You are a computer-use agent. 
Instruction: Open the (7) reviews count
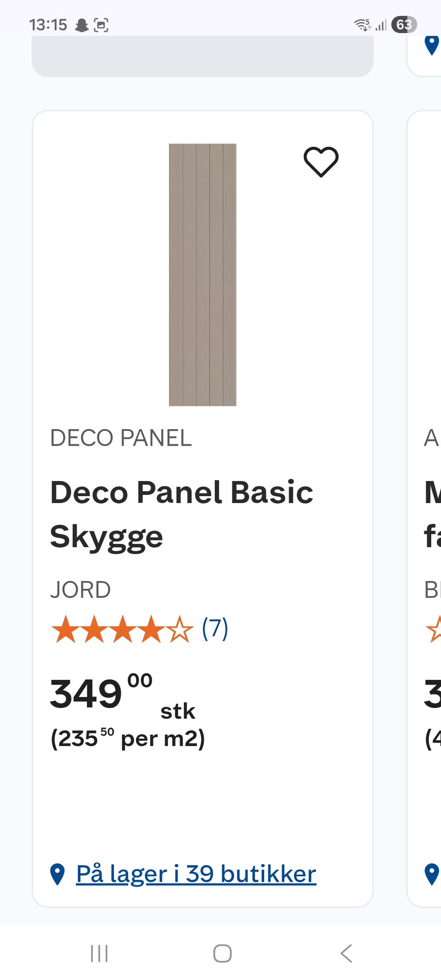(x=215, y=629)
